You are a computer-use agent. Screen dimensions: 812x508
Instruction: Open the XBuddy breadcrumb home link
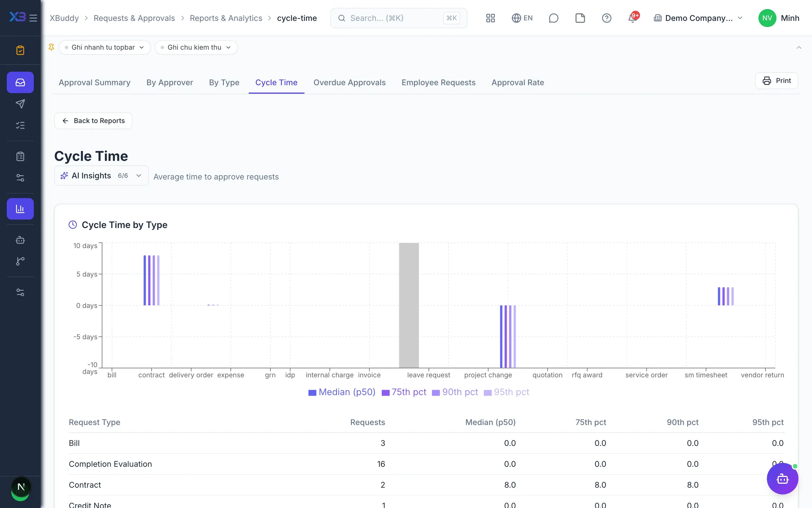pyautogui.click(x=64, y=18)
